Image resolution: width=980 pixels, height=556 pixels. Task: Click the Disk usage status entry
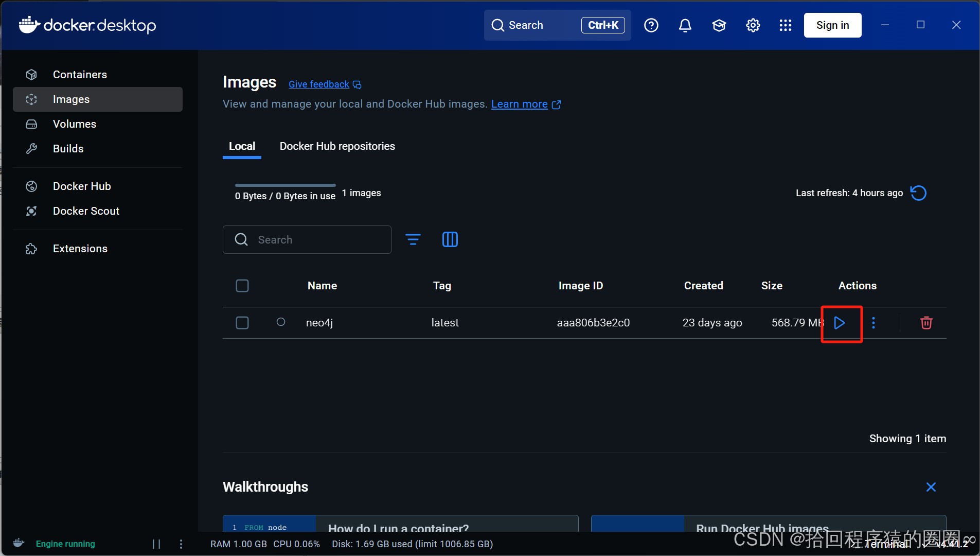tap(413, 544)
